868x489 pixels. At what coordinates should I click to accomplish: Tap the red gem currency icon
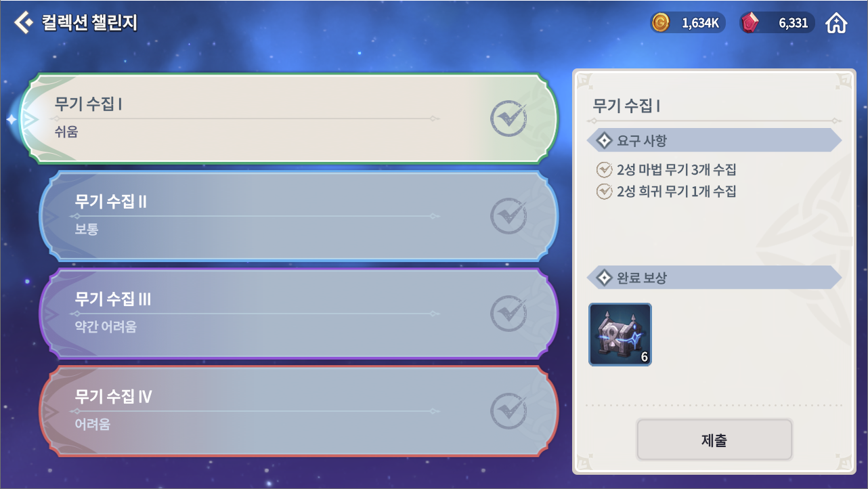tap(750, 23)
